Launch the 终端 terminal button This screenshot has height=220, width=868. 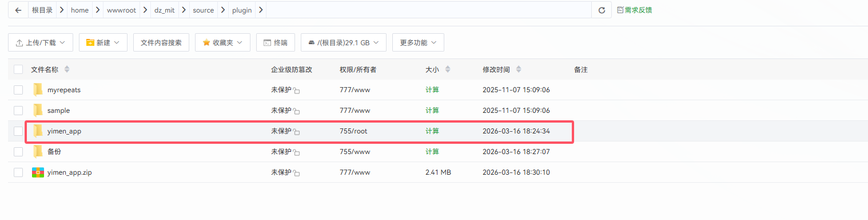(276, 42)
